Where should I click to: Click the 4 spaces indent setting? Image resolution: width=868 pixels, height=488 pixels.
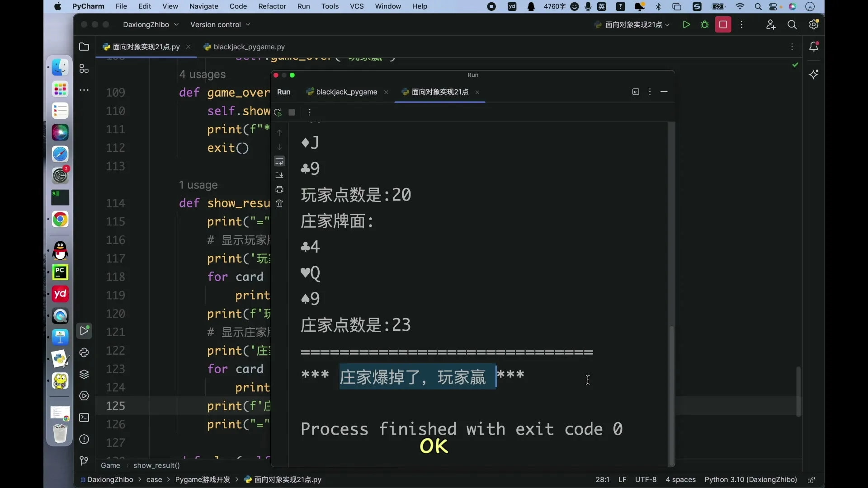pyautogui.click(x=680, y=480)
